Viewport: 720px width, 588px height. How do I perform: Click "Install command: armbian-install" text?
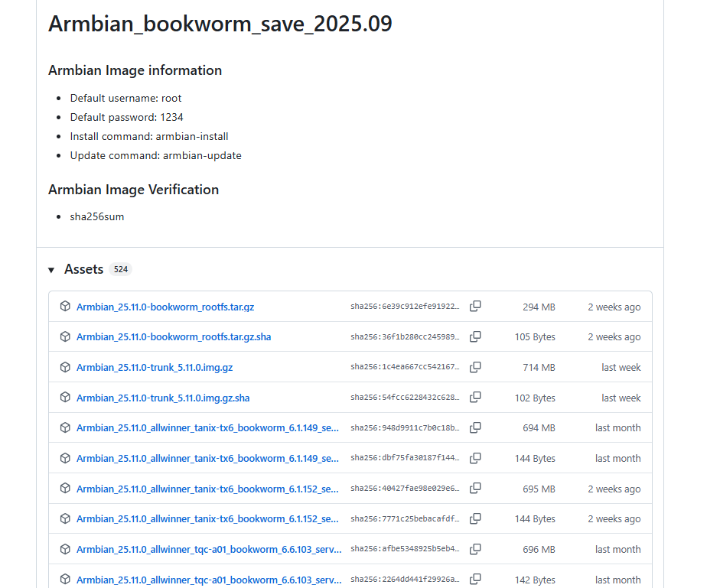(149, 136)
